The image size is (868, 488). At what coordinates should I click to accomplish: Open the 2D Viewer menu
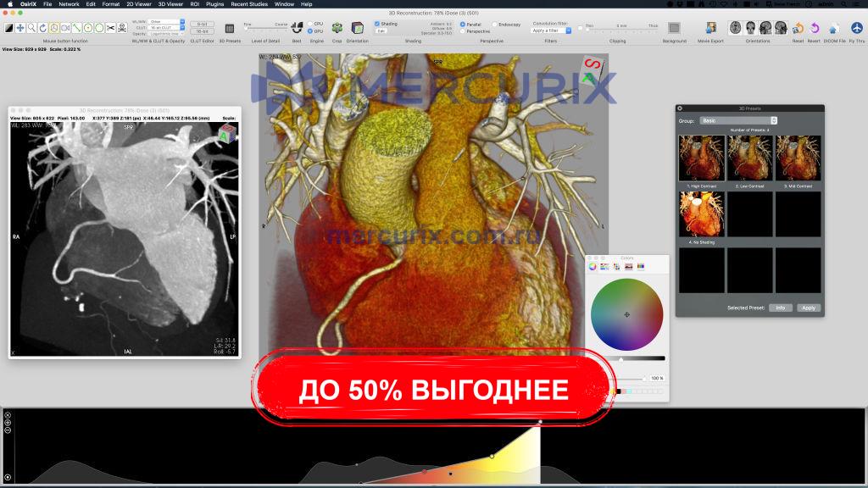(x=138, y=4)
